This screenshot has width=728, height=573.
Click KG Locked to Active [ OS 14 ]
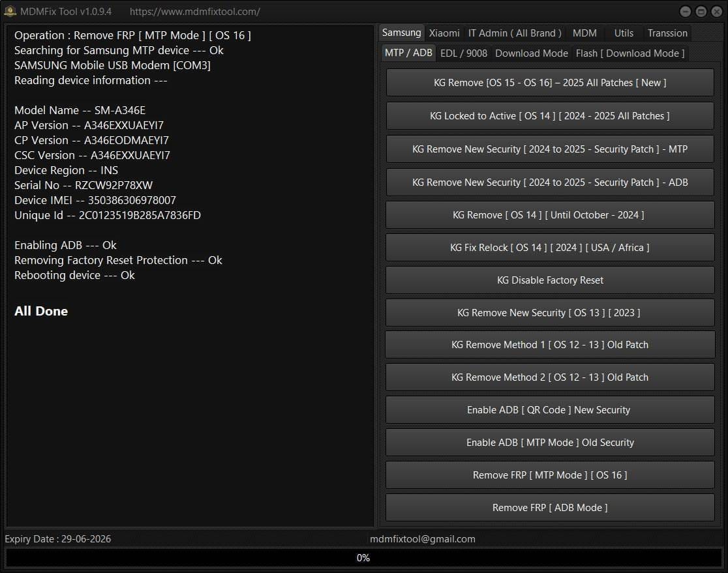tap(549, 115)
